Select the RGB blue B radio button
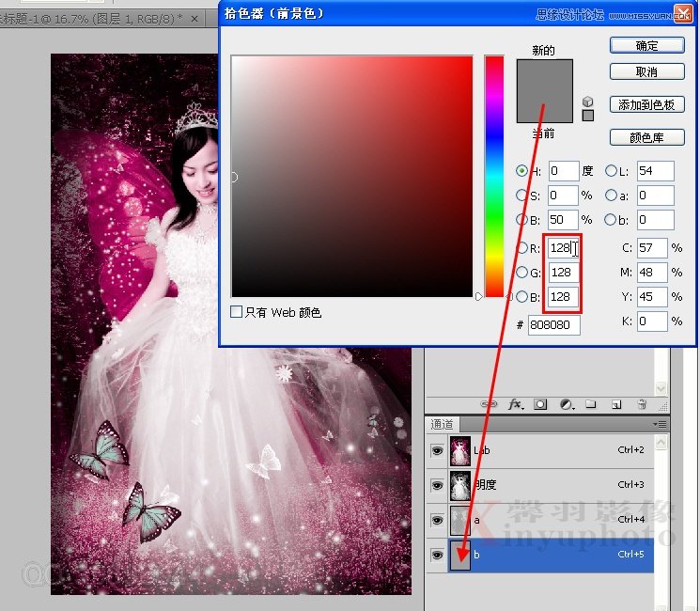This screenshot has height=611, width=700. (x=521, y=296)
